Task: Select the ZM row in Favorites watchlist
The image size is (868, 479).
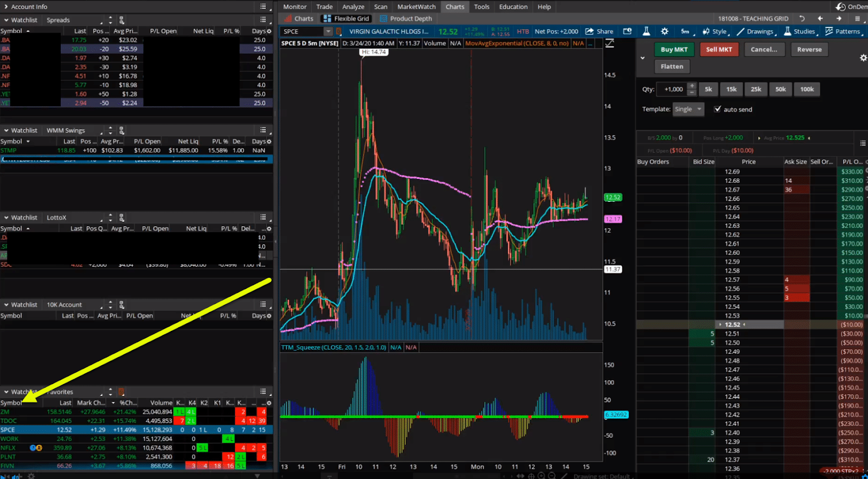Action: tap(136, 412)
